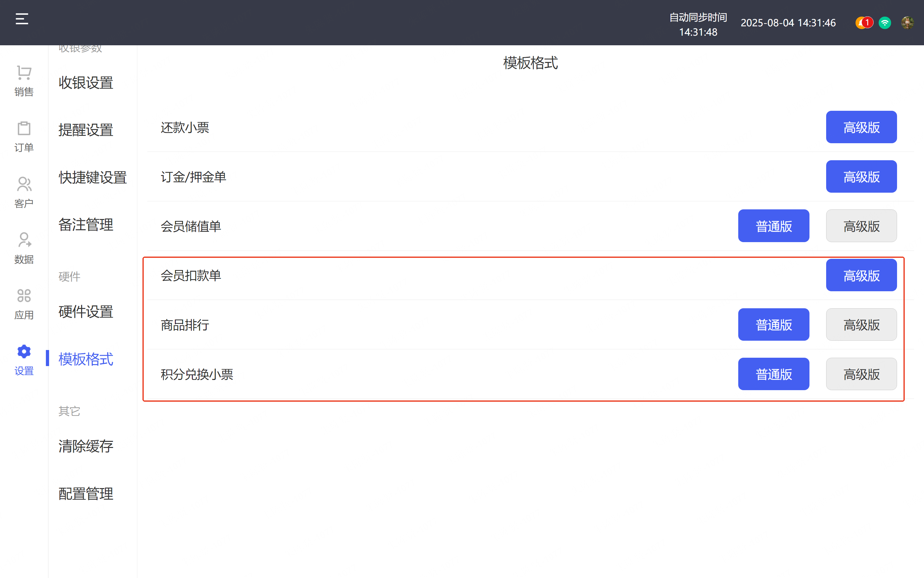Click the 其它 section header
The width and height of the screenshot is (924, 578).
(69, 411)
